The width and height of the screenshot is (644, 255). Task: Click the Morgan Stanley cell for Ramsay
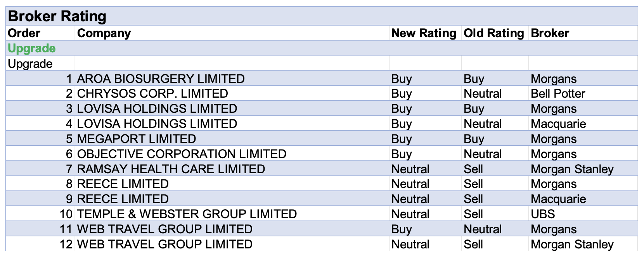[572, 169]
